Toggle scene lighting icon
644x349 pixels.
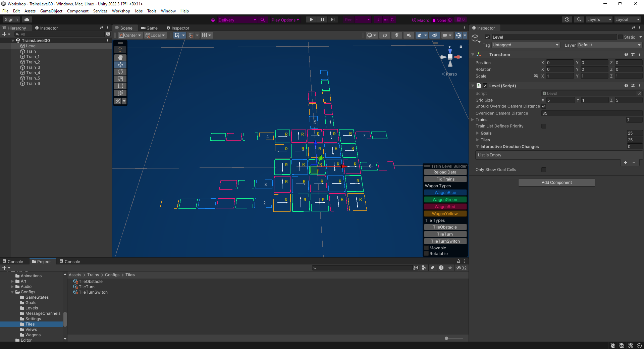point(397,35)
